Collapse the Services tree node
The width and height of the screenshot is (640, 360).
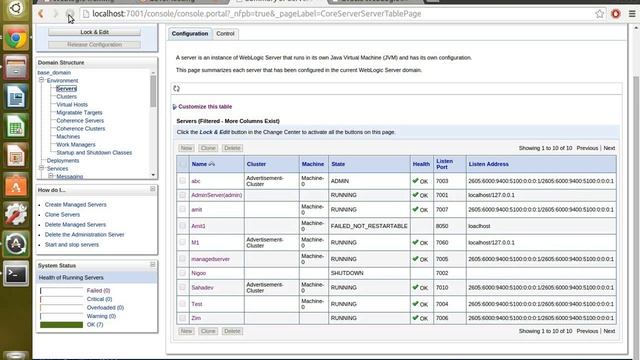pyautogui.click(x=41, y=168)
